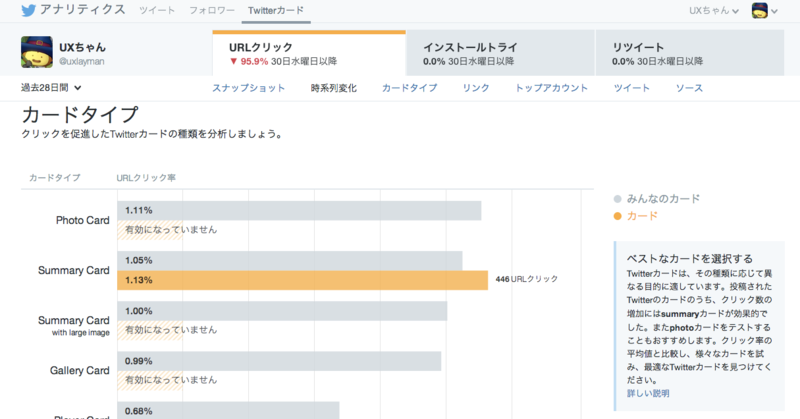This screenshot has width=800, height=419.
Task: Click the Photo Card row label
Action: [83, 220]
